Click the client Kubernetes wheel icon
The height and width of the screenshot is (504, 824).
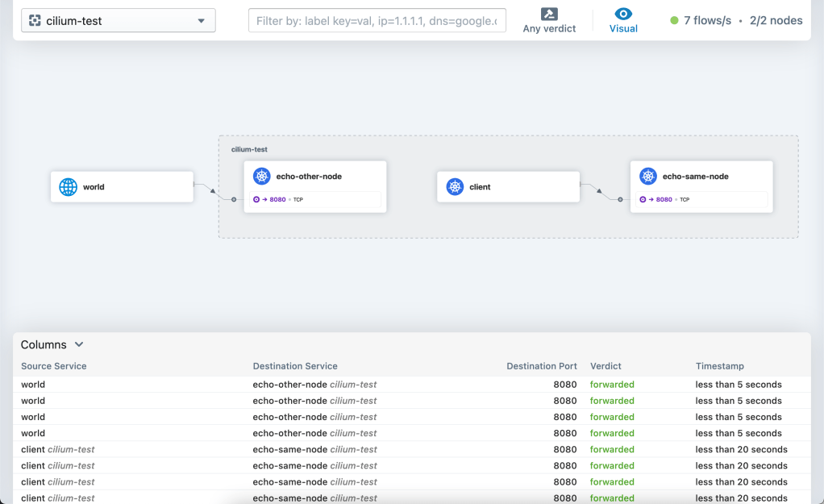tap(455, 187)
